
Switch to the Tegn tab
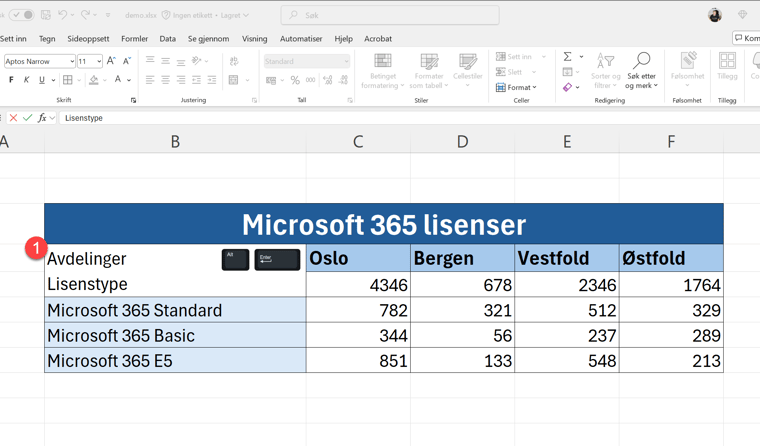[47, 39]
